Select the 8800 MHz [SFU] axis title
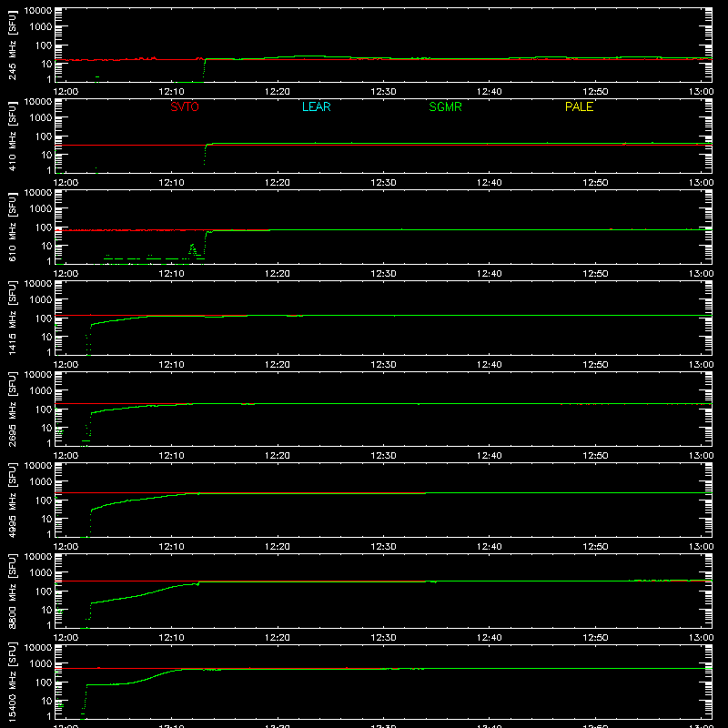The image size is (728, 728). click(13, 591)
